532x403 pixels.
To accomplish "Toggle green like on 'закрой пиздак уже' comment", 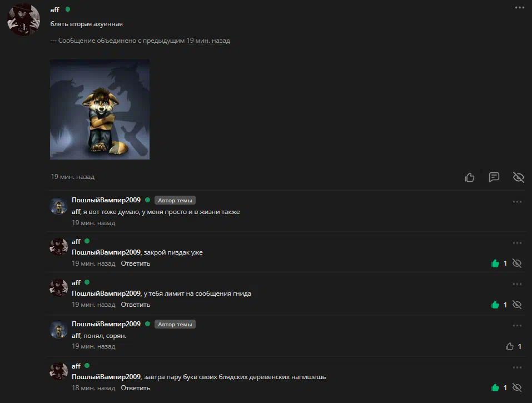I will coord(495,263).
